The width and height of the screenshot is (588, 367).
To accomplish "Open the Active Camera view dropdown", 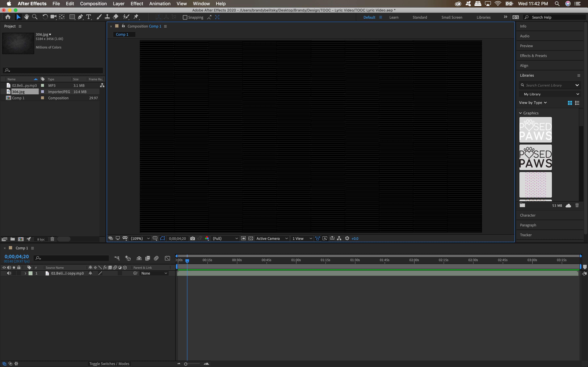I will 271,238.
